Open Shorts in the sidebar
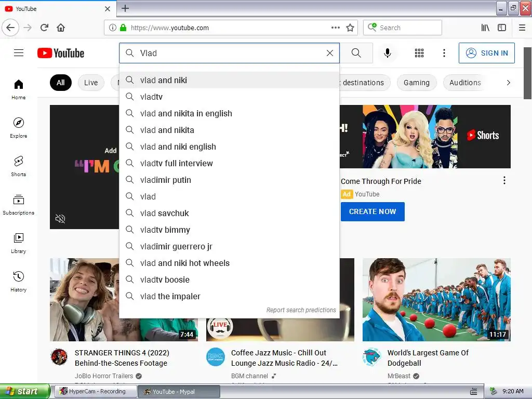Viewport: 532px width, 399px height. tap(18, 166)
